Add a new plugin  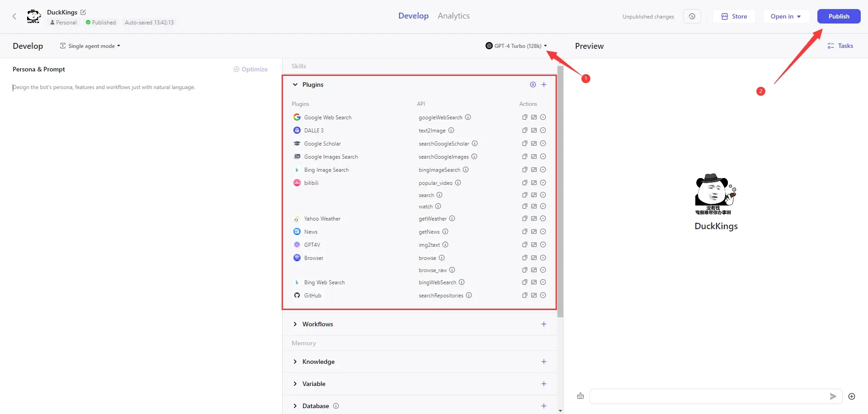pos(544,85)
